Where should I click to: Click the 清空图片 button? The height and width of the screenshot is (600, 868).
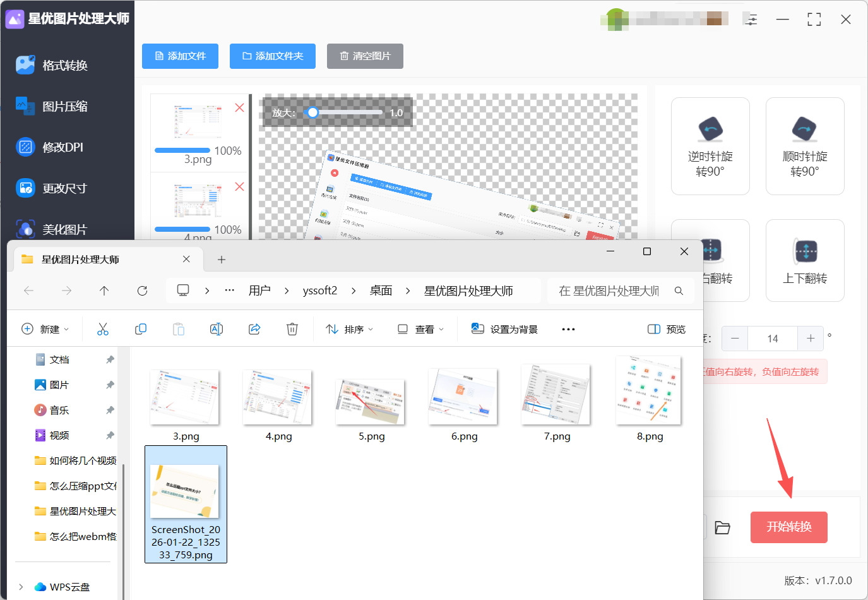tap(365, 56)
